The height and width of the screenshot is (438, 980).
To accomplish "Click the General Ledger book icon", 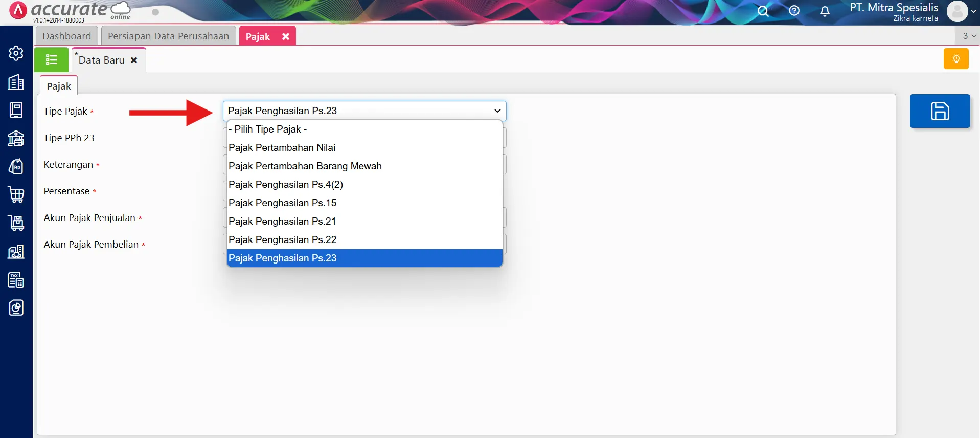I will click(16, 110).
